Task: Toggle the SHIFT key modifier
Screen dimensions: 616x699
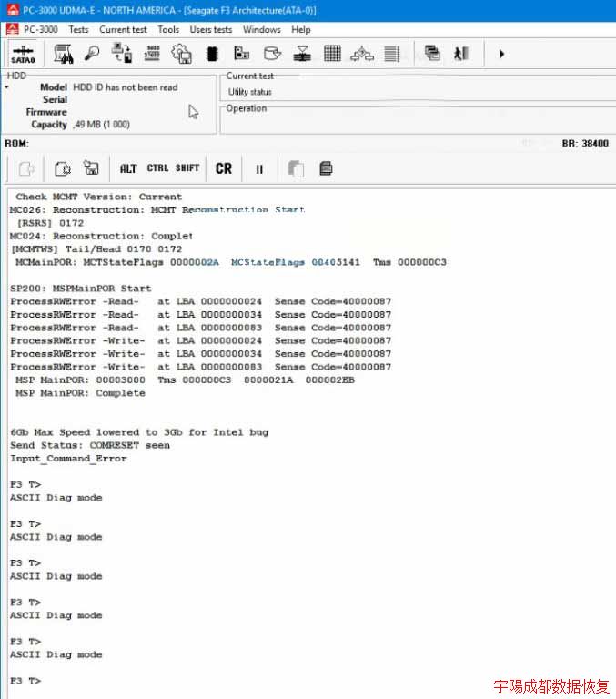Action: point(187,168)
